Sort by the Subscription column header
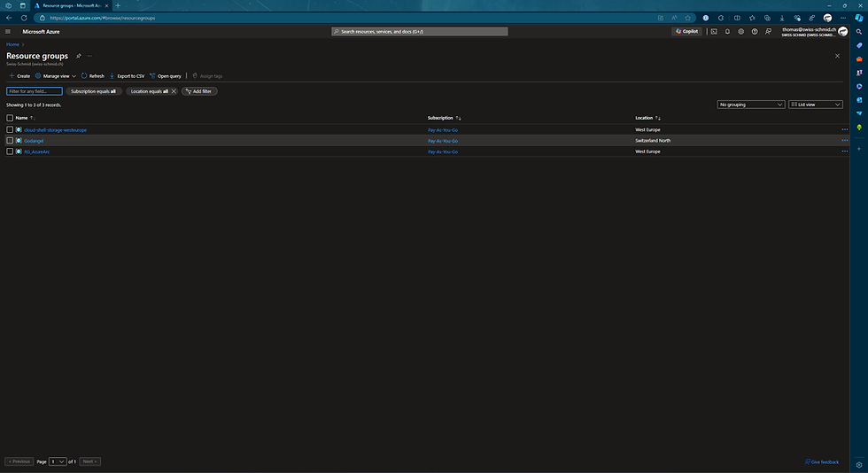 444,118
